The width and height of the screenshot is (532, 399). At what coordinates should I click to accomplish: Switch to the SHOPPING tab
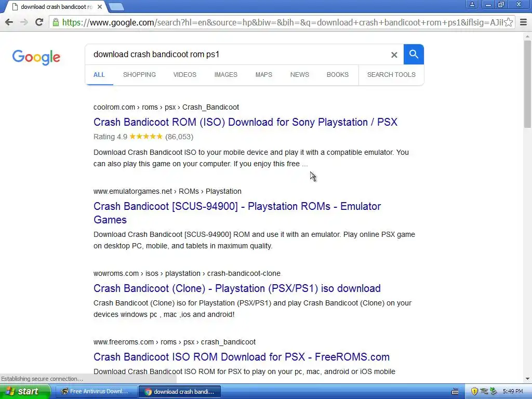[139, 75]
